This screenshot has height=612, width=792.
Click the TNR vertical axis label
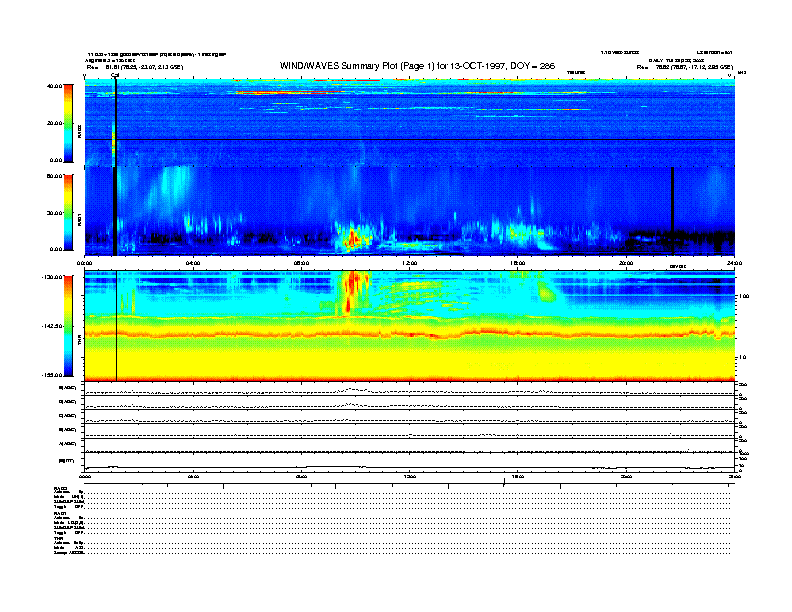click(x=79, y=341)
